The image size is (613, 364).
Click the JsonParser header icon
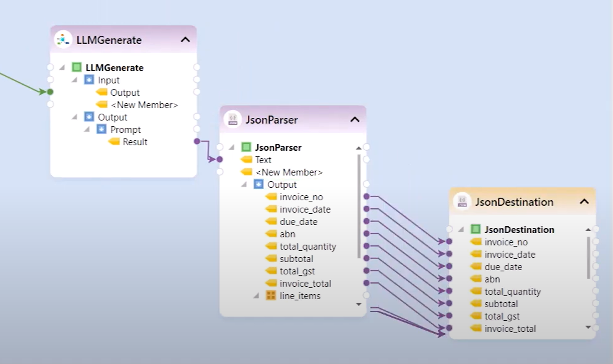point(233,119)
